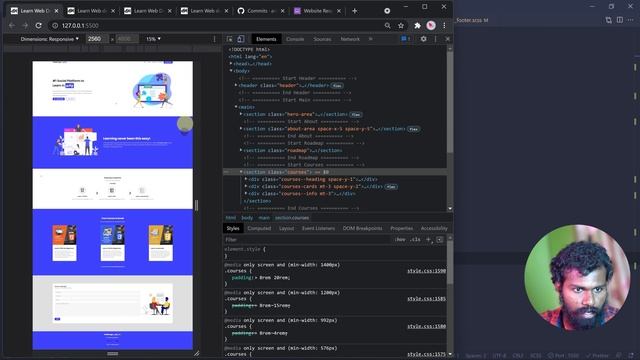Click the viewport height input field
640x360 pixels.
127,39
